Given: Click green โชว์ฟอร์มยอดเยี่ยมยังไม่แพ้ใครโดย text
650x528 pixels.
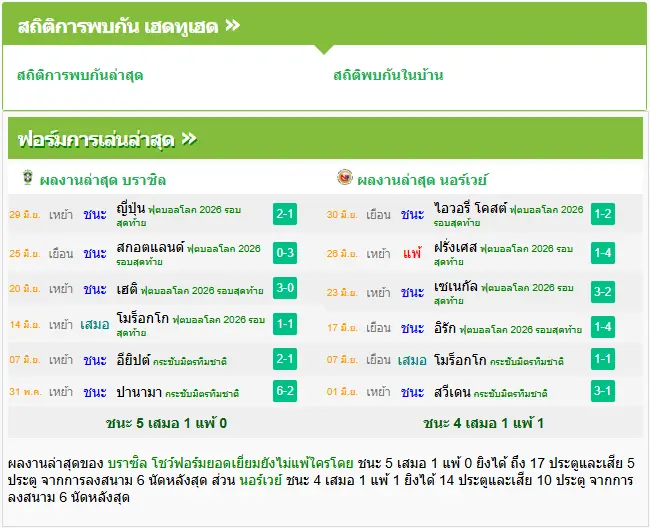Looking at the screenshot, I should (252, 463).
